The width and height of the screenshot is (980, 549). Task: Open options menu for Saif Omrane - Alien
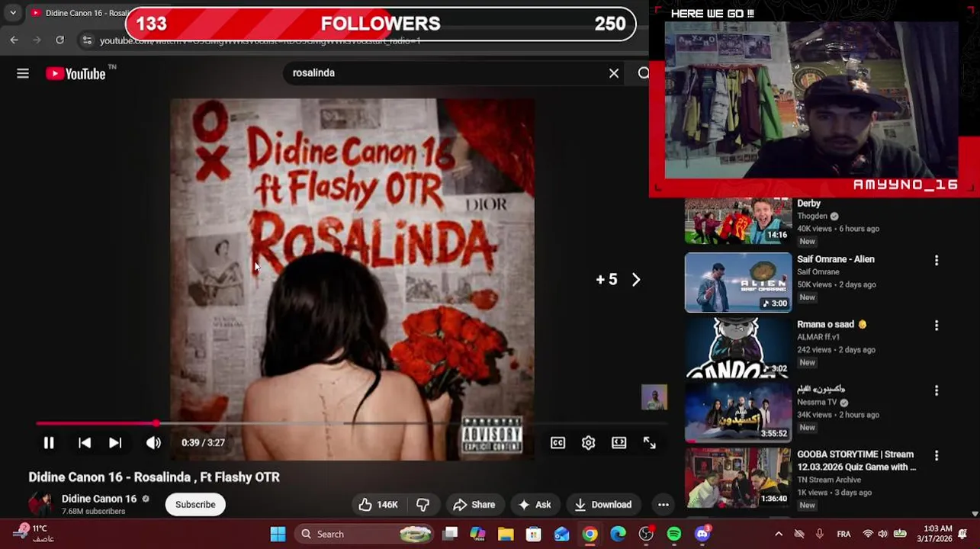point(937,261)
